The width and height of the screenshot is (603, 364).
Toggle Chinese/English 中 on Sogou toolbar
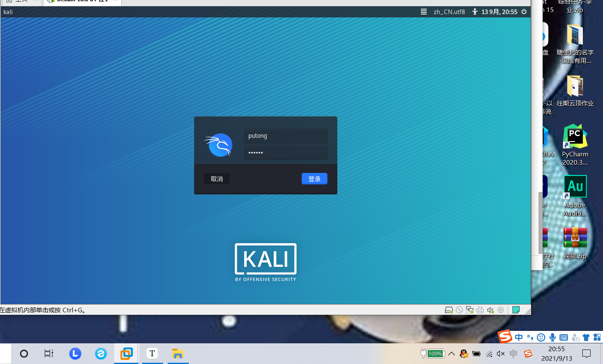(x=519, y=338)
